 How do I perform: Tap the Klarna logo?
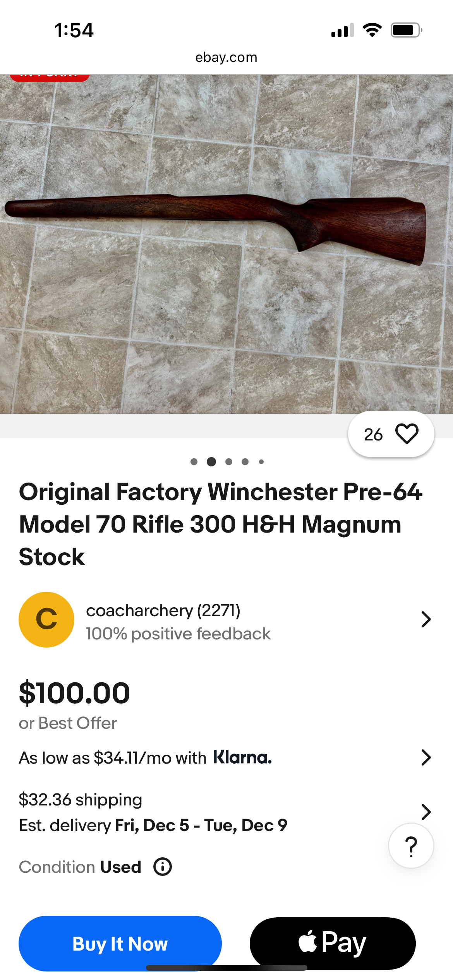pos(243,757)
